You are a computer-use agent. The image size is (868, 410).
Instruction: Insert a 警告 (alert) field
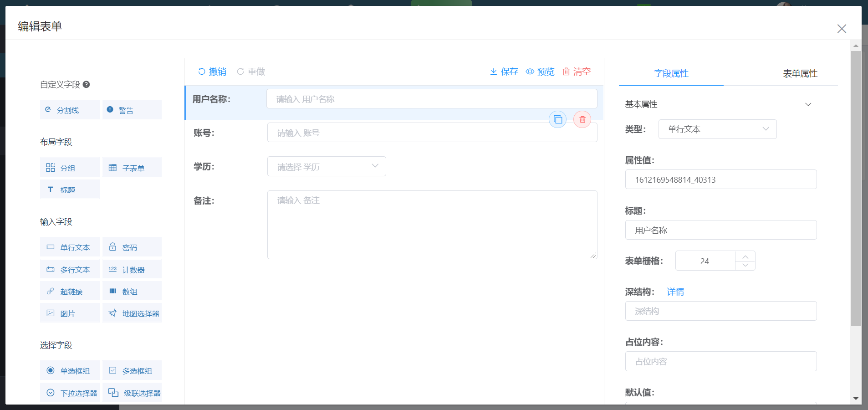(132, 109)
